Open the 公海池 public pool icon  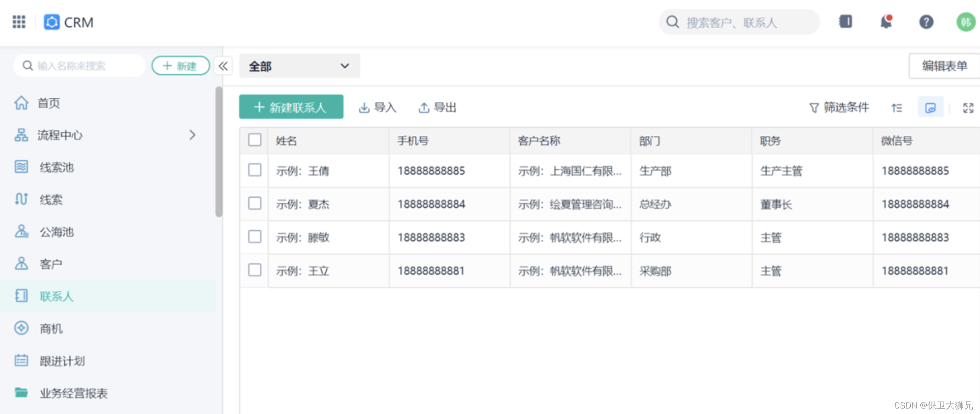click(21, 231)
